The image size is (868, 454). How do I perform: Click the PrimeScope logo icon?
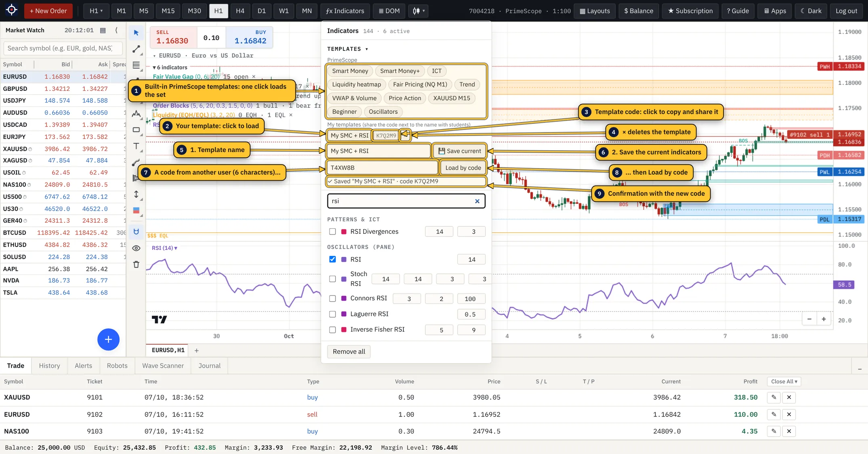tap(12, 10)
